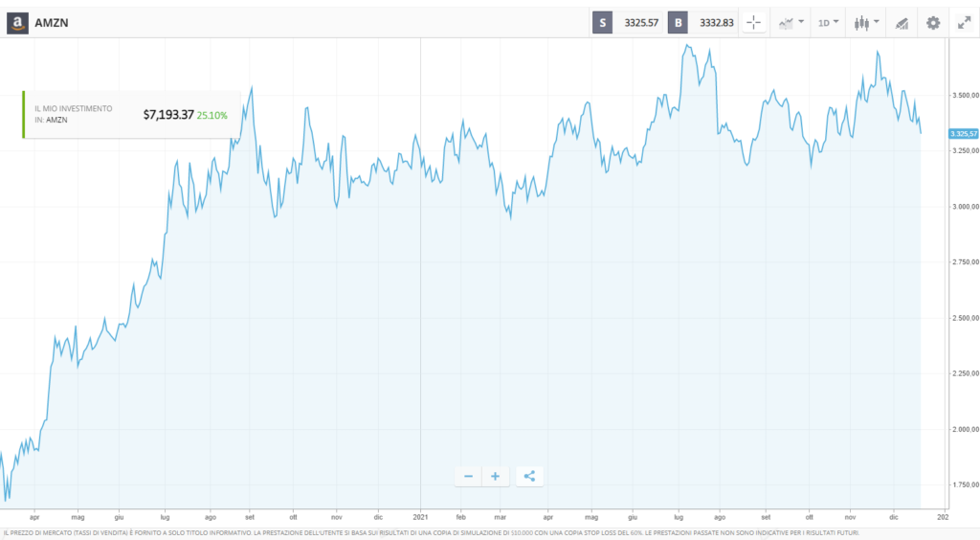This screenshot has width=980, height=540.
Task: Open the candlestick chart type dropdown
Action: (866, 23)
